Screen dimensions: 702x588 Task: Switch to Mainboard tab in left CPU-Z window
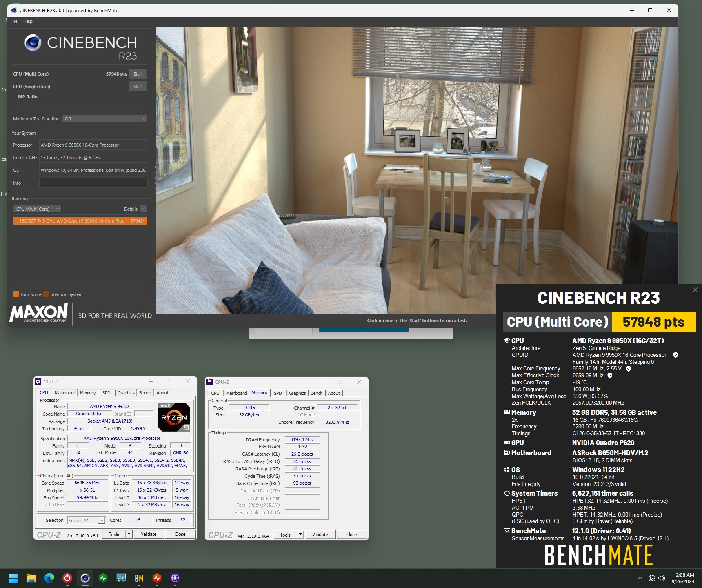pyautogui.click(x=65, y=393)
